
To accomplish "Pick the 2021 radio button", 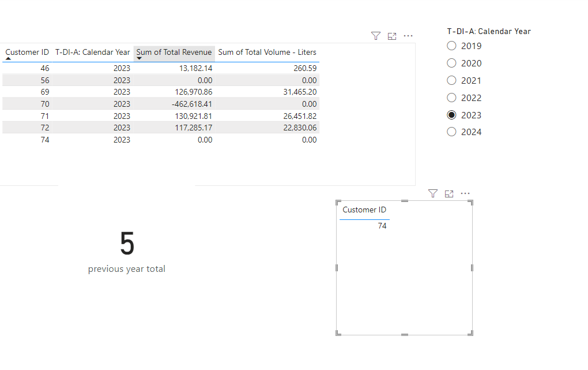I will [451, 80].
